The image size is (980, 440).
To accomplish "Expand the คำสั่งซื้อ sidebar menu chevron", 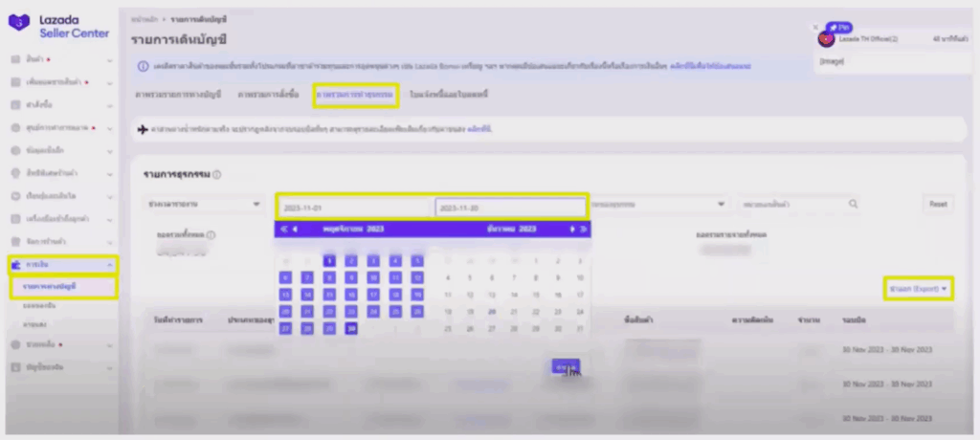I will point(109,105).
